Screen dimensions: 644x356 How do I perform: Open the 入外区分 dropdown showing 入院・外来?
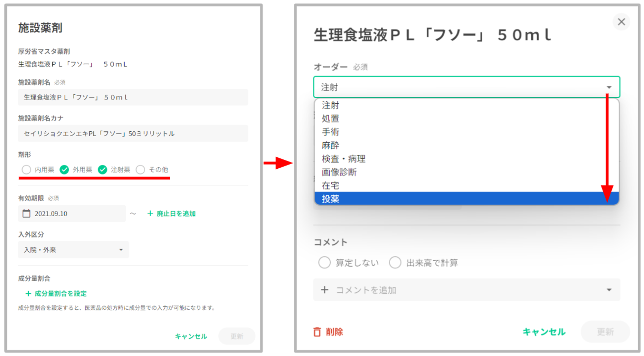point(73,250)
